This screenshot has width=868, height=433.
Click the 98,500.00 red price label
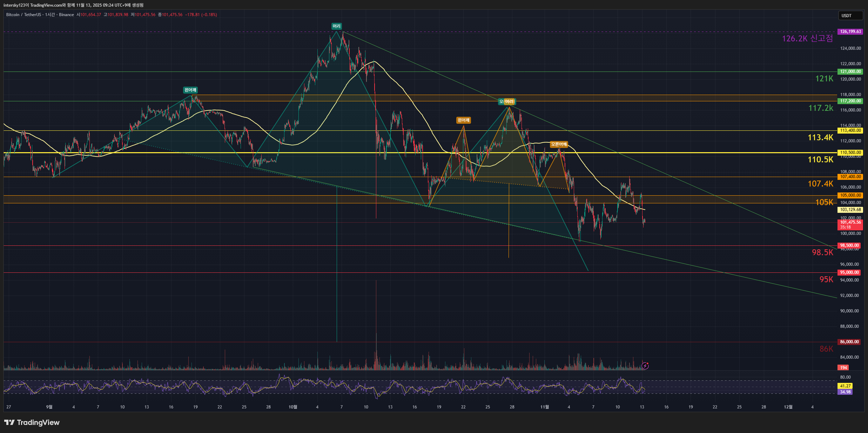849,245
